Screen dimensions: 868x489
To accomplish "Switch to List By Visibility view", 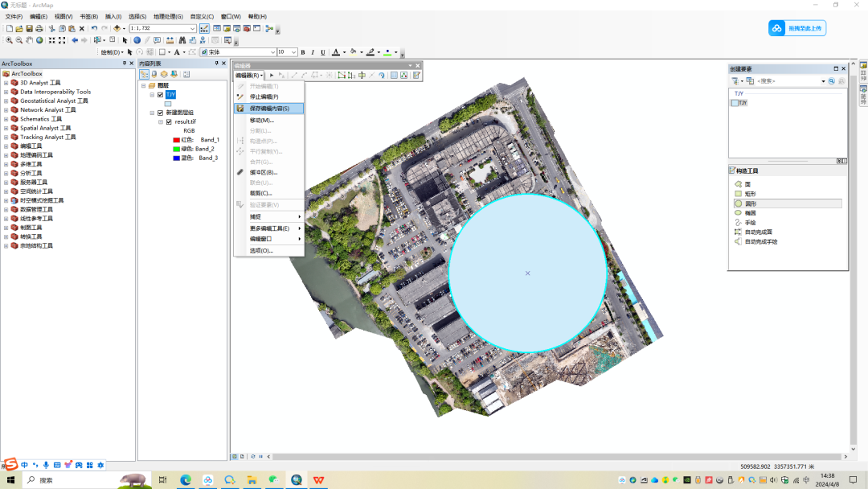I will pos(164,74).
